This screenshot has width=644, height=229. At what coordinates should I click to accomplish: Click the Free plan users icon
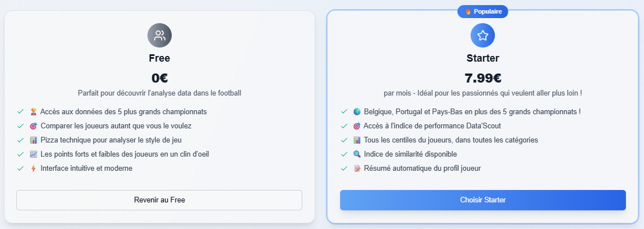coord(159,36)
